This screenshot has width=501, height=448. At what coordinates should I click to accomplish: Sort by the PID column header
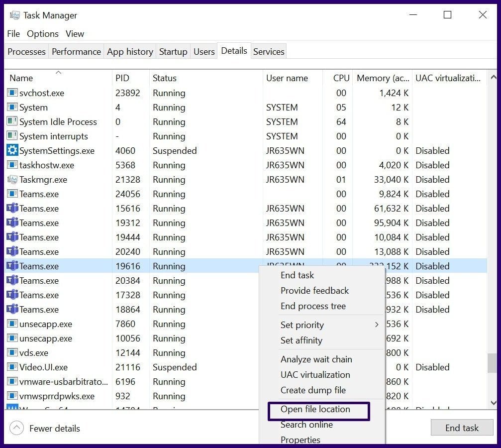(x=130, y=78)
